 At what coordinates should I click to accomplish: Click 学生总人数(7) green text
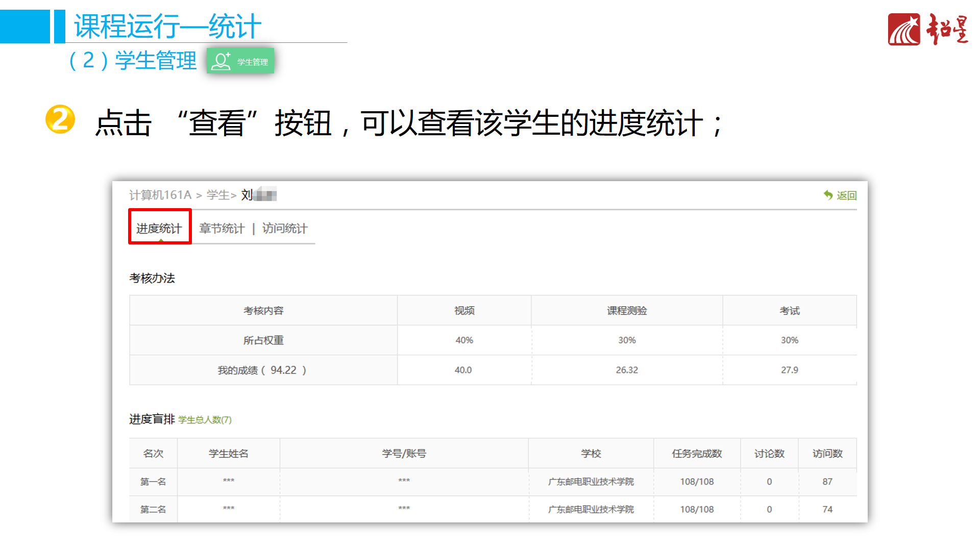click(205, 419)
